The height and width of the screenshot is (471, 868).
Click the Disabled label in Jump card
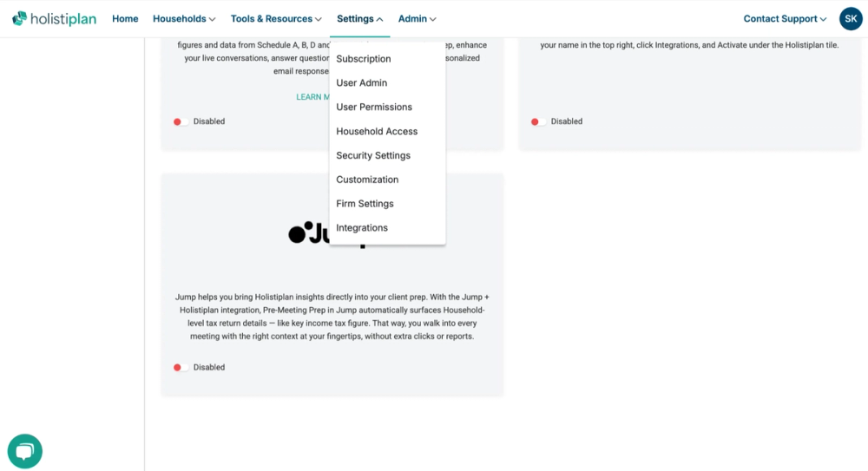pyautogui.click(x=208, y=368)
